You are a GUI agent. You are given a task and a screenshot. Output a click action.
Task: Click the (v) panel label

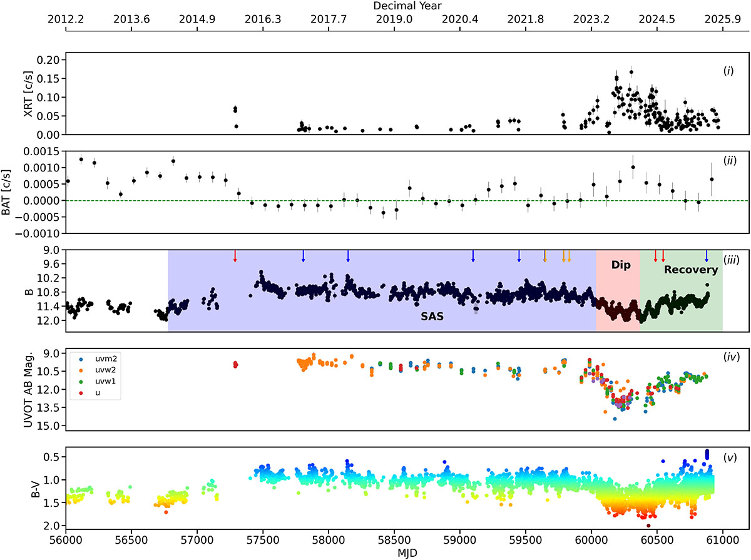tap(728, 457)
